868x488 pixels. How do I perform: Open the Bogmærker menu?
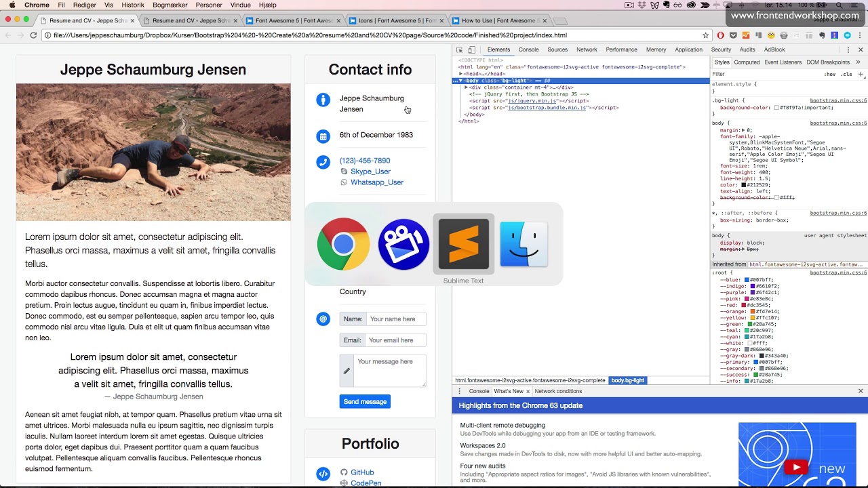(170, 5)
